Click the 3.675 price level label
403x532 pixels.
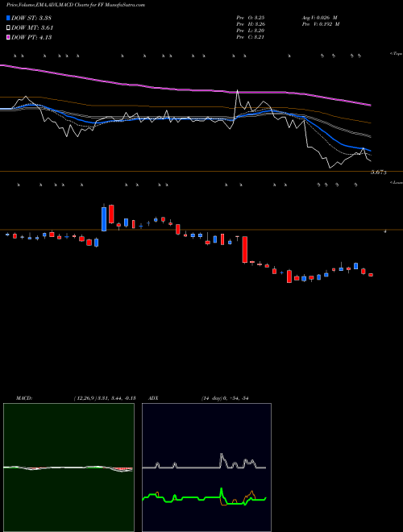379,172
